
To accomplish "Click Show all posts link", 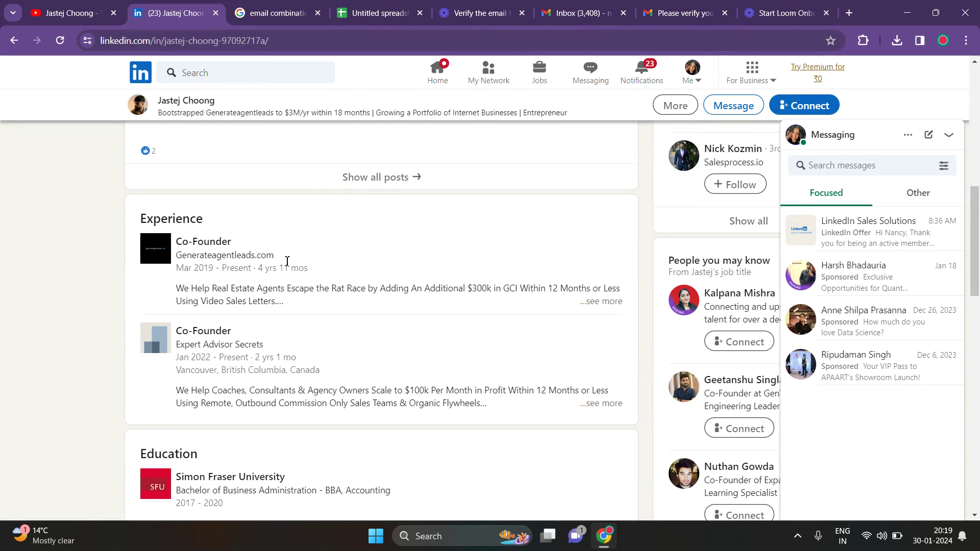I will click(381, 177).
